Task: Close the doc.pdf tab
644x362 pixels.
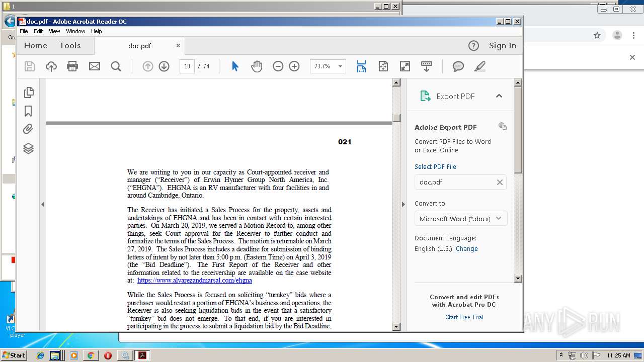Action: (x=178, y=46)
